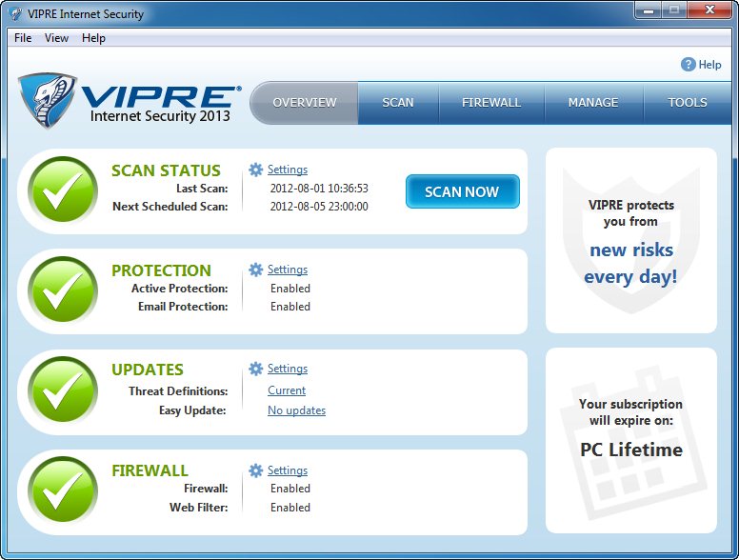Click the title bar VIPRE app icon

coord(15,13)
